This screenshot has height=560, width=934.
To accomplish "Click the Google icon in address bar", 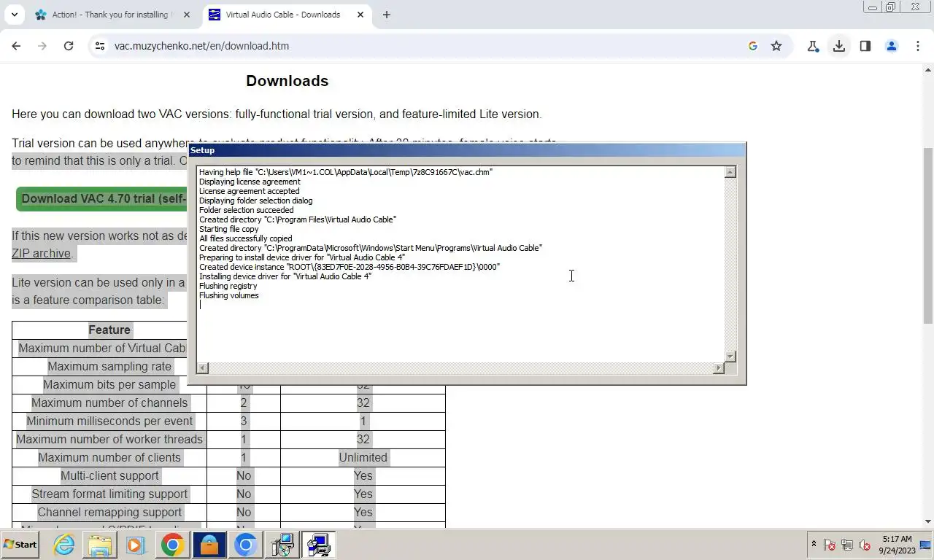I will coord(752,46).
